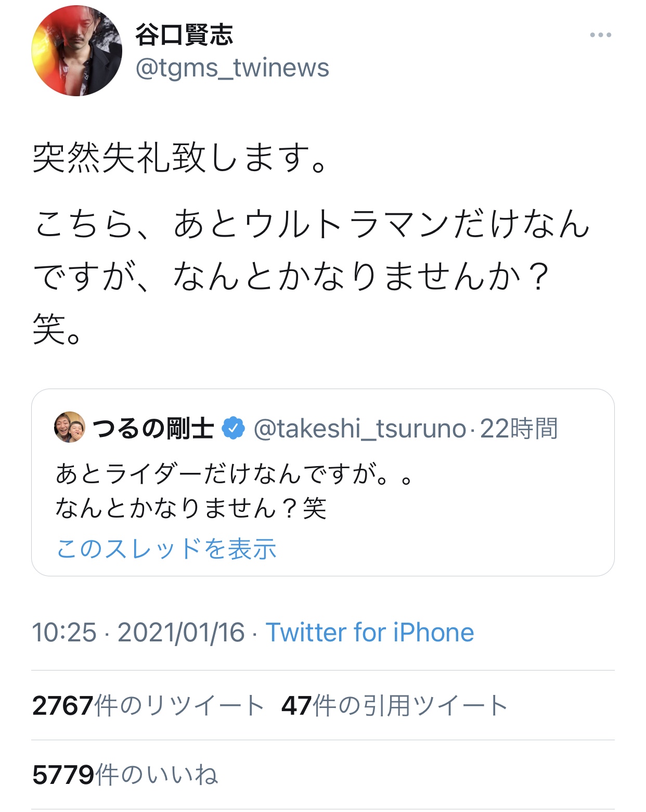Tap the 22時間 time on quoted tweet
The image size is (646, 812).
point(519,429)
